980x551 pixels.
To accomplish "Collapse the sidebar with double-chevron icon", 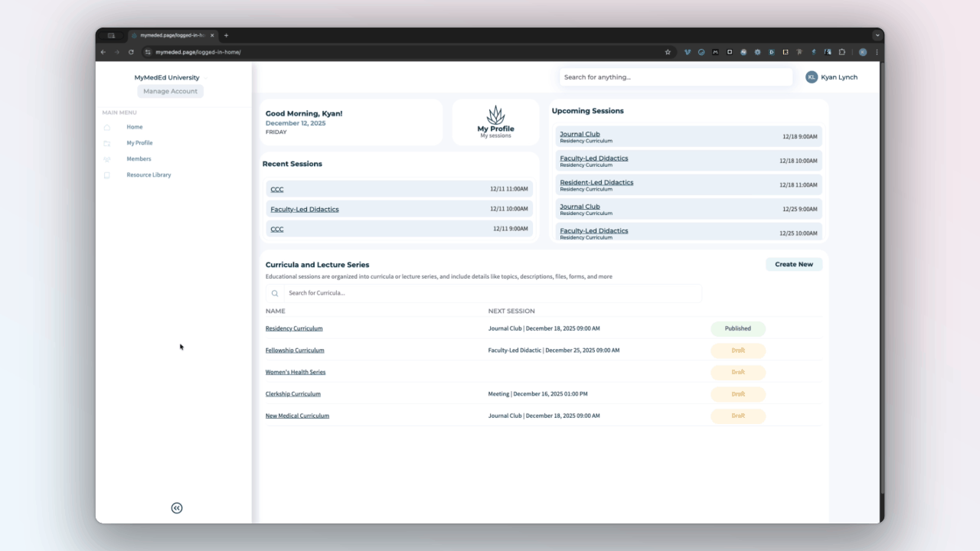I will tap(177, 508).
